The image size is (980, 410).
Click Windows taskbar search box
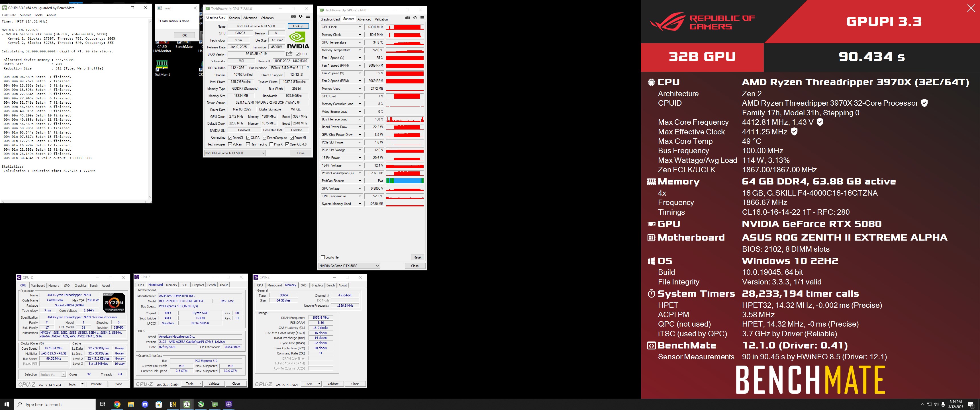pyautogui.click(x=54, y=404)
